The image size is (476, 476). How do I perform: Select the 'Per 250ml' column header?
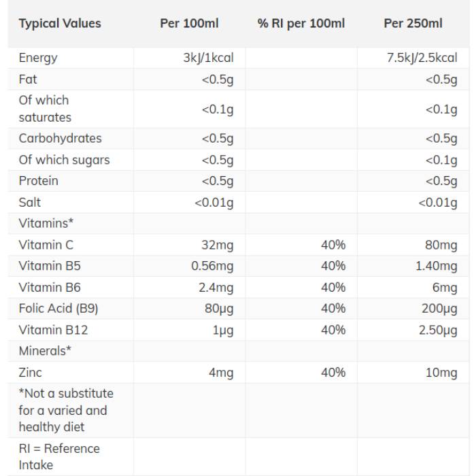click(x=413, y=23)
